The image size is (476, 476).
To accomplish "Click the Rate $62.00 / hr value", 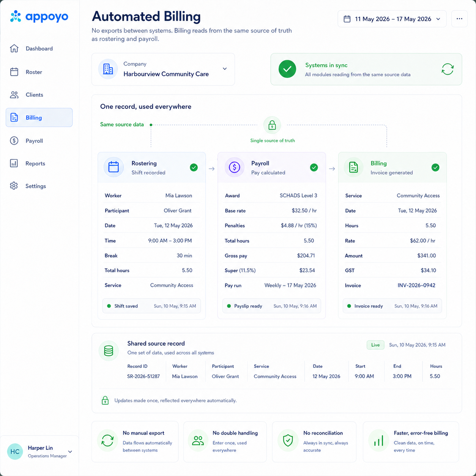I will [x=422, y=241].
